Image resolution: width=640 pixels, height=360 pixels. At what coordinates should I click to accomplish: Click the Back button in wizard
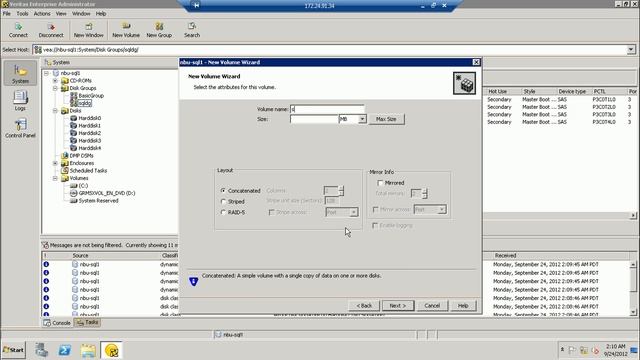click(x=364, y=306)
